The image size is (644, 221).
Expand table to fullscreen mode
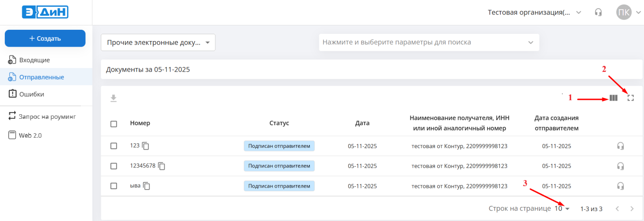631,98
